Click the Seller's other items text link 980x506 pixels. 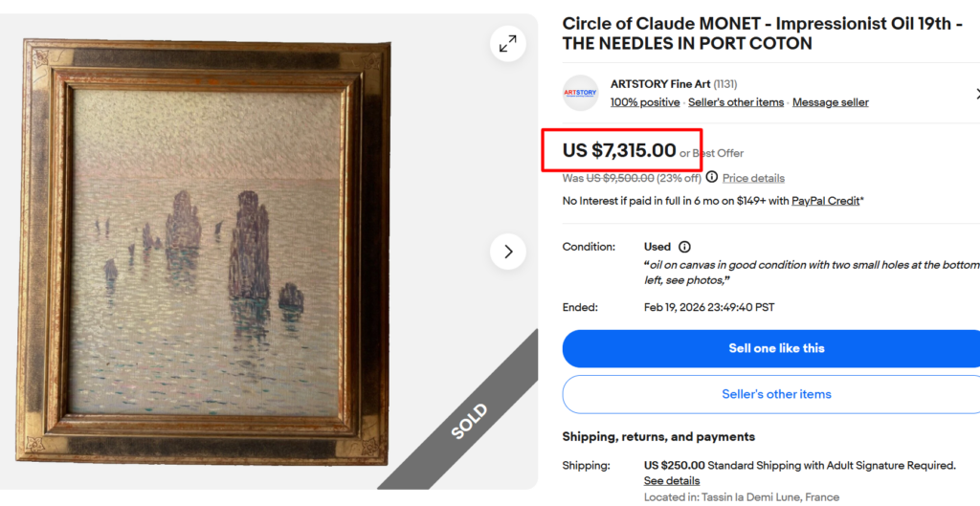pos(736,102)
